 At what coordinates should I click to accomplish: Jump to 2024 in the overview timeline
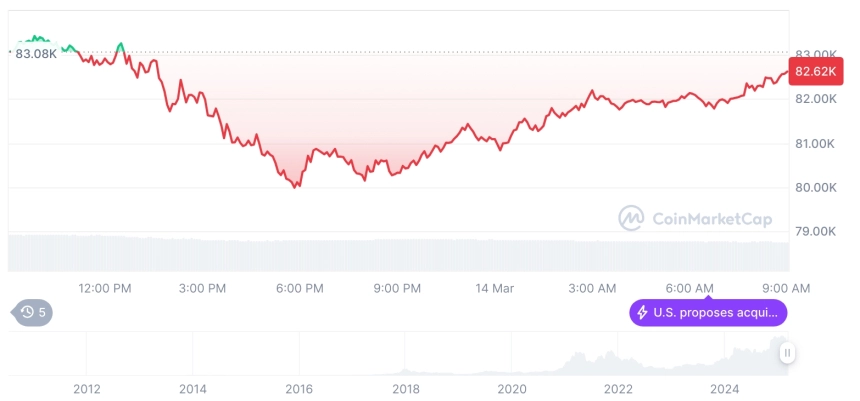[725, 389]
